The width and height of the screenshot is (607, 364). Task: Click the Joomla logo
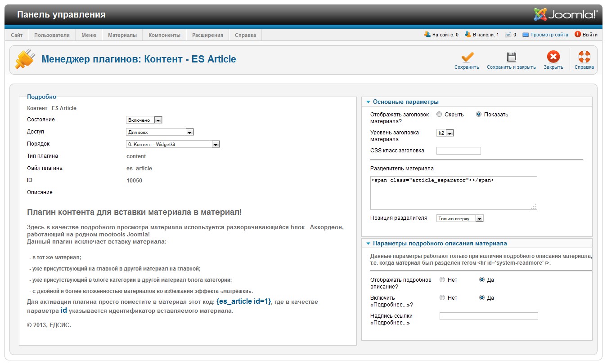[x=566, y=14]
